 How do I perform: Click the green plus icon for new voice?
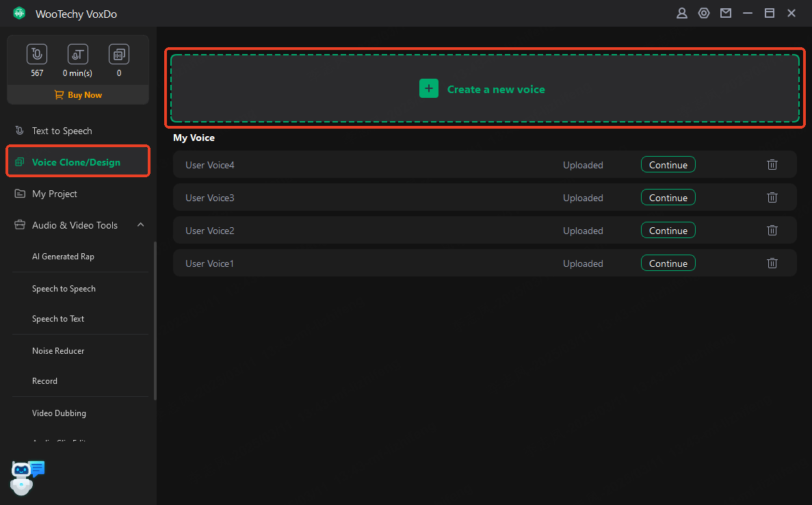pyautogui.click(x=429, y=89)
